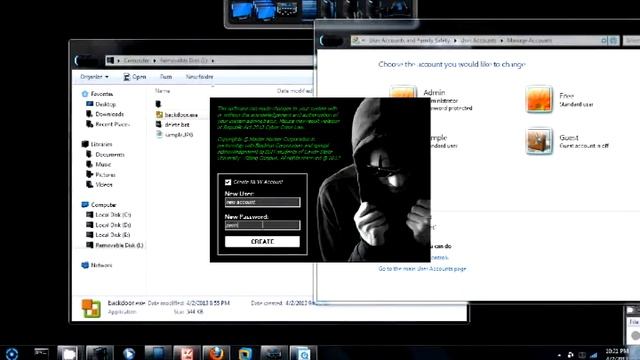This screenshot has width=640, height=360.
Task: Select backdoor.exe in the file list
Action: coord(177,115)
